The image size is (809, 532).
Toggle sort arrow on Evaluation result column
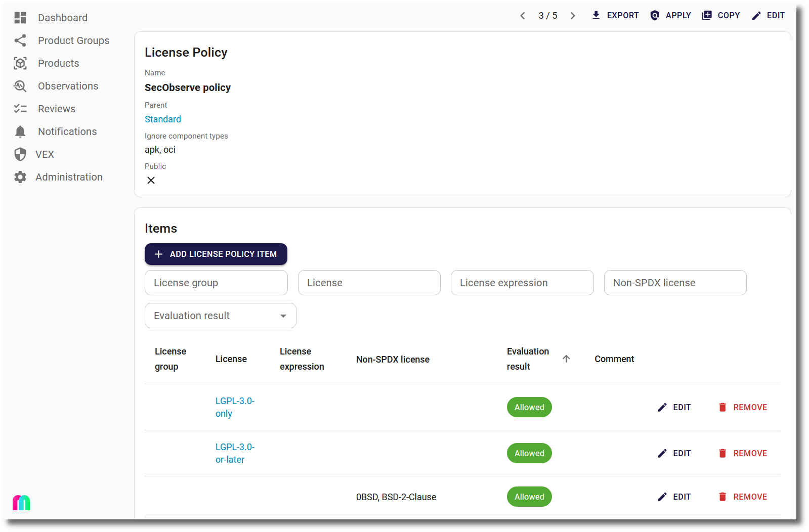tap(566, 359)
